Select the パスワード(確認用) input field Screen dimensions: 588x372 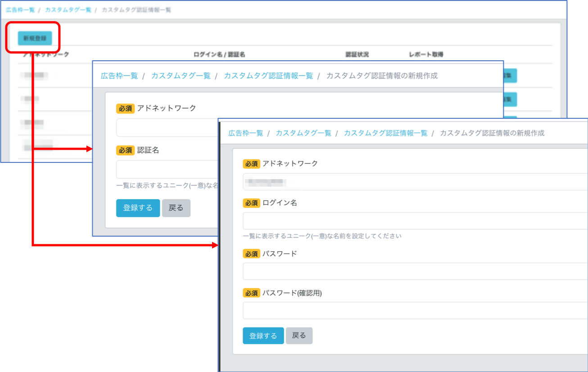(x=414, y=310)
